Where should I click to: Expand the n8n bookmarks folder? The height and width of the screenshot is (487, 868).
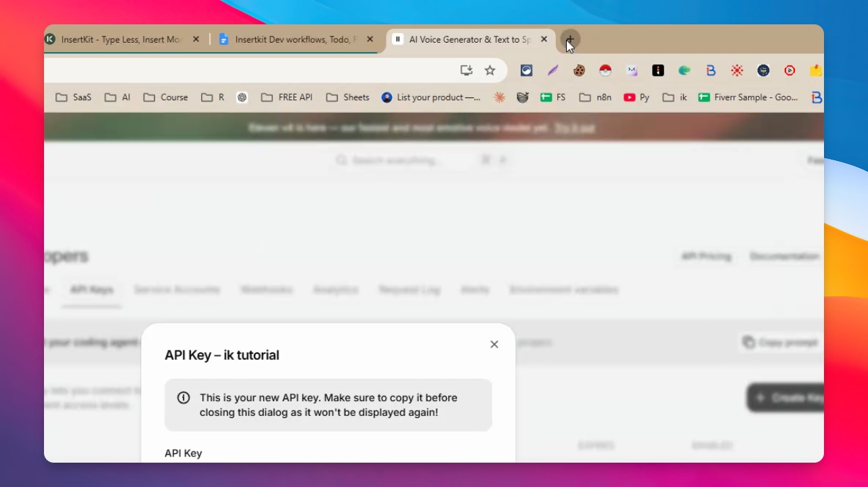tap(596, 97)
